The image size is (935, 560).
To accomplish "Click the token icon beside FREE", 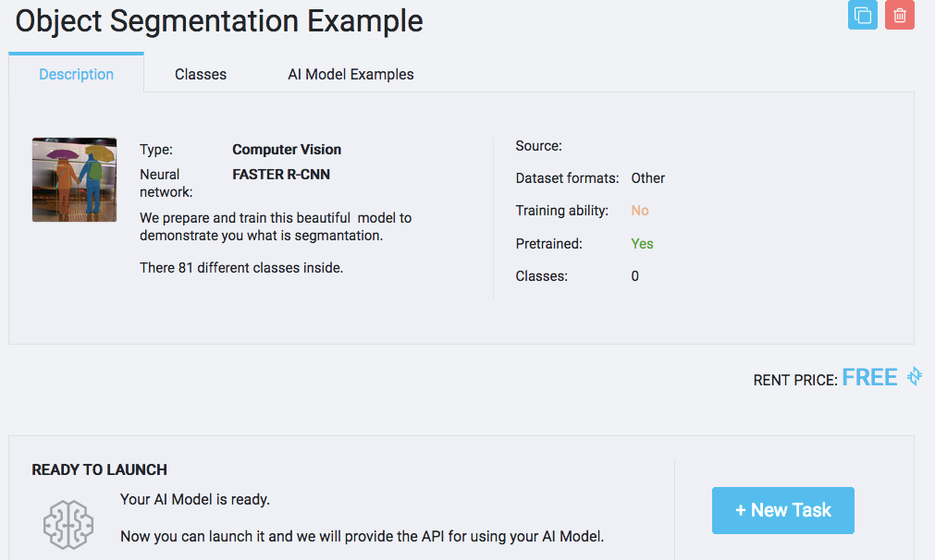I will pos(914,377).
